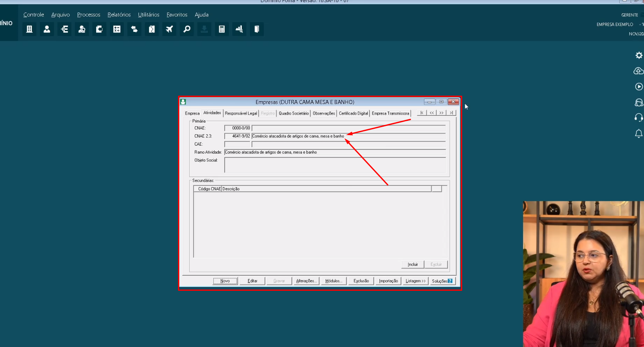Click the Novo button
This screenshot has width=644, height=347.
pos(225,281)
